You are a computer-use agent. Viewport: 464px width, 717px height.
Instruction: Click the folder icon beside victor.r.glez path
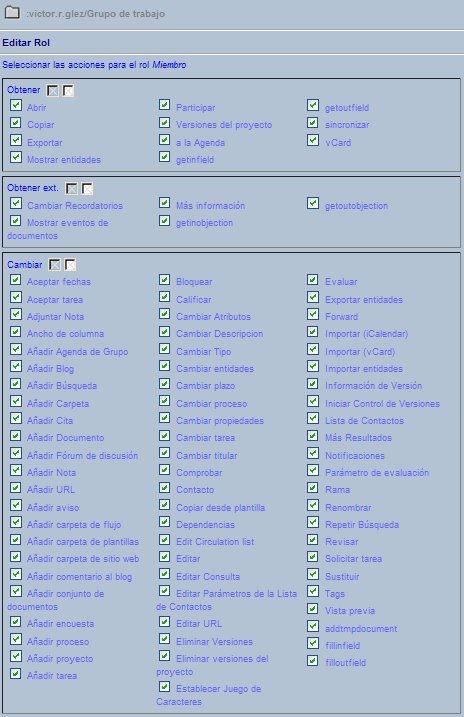click(x=12, y=12)
